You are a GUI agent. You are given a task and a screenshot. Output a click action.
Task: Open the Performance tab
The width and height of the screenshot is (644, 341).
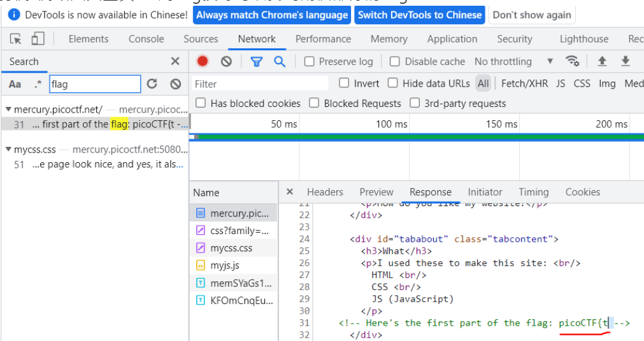point(323,39)
